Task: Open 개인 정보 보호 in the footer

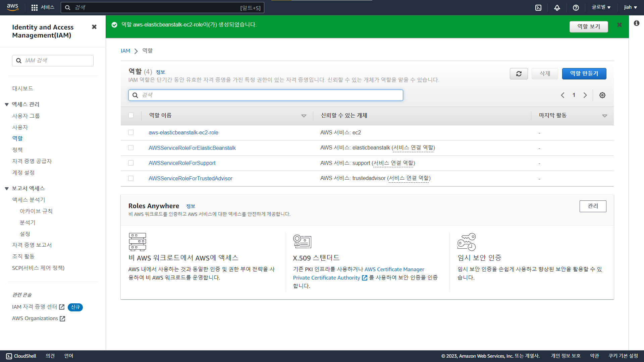Action: pyautogui.click(x=566, y=356)
